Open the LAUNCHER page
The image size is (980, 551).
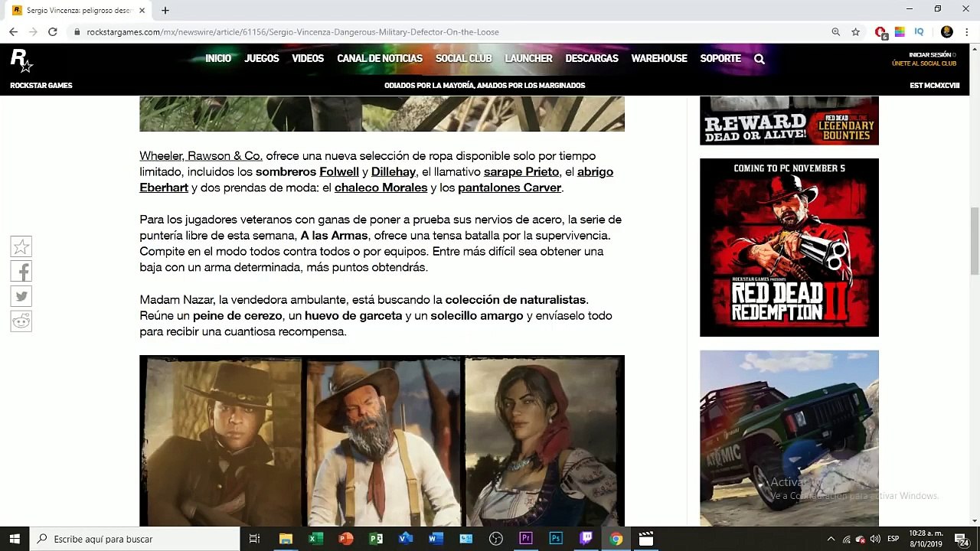528,59
